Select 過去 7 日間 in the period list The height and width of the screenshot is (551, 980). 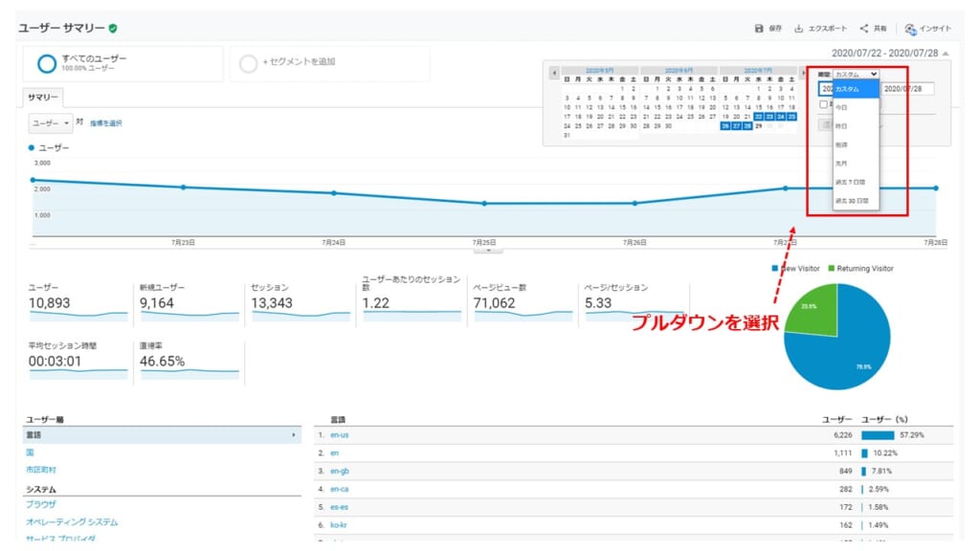pyautogui.click(x=855, y=183)
